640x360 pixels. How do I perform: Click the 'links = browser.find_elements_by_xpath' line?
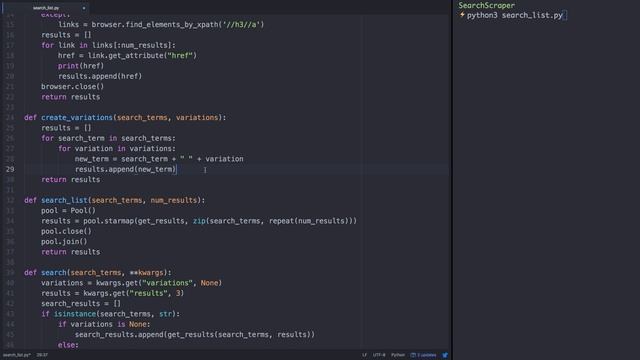coord(161,24)
